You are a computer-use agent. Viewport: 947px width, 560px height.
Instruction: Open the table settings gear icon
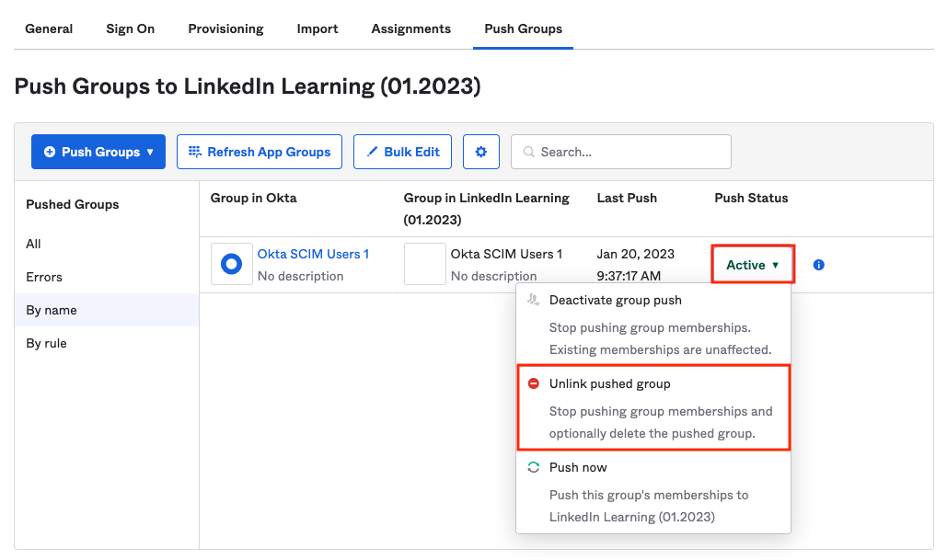pyautogui.click(x=481, y=151)
